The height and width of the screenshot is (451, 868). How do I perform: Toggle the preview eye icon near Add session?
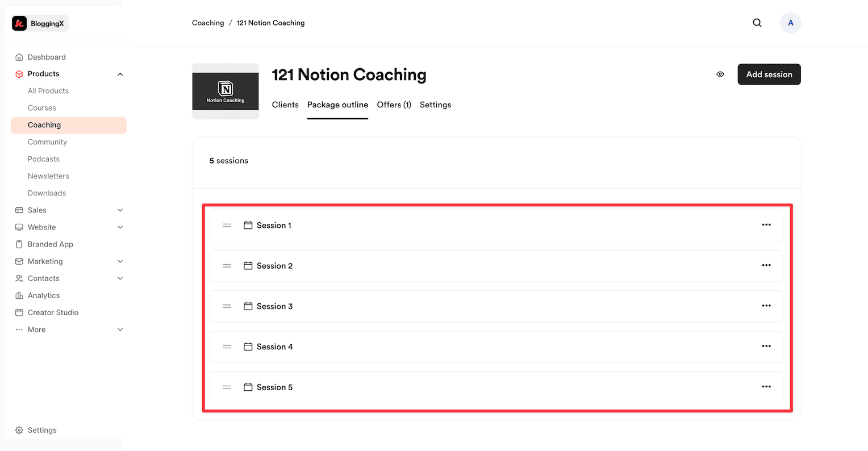[720, 74]
